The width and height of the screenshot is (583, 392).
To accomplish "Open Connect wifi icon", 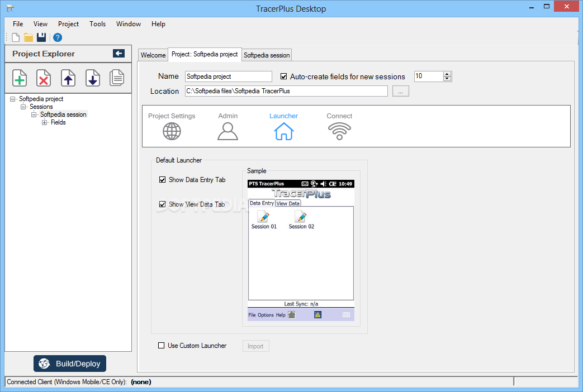I will [339, 131].
